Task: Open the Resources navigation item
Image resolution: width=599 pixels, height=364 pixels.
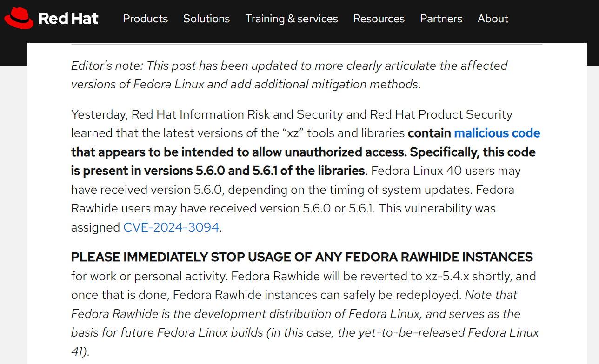Action: [x=379, y=19]
